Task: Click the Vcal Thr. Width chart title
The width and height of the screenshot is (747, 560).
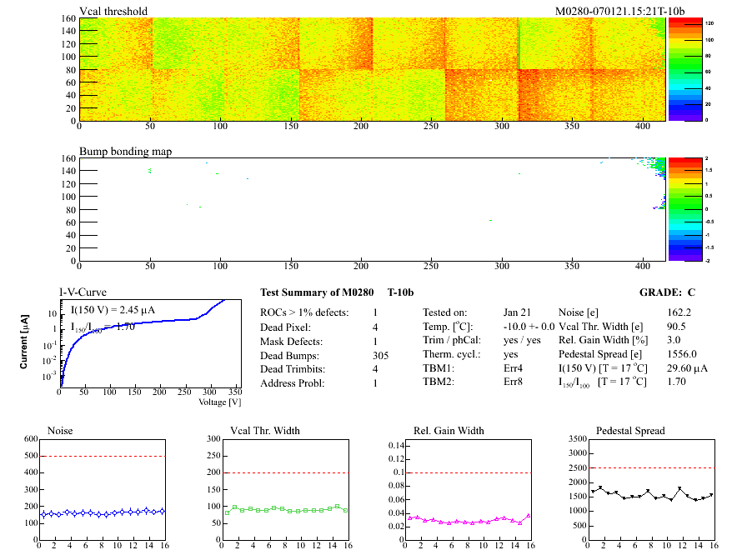Action: point(265,431)
